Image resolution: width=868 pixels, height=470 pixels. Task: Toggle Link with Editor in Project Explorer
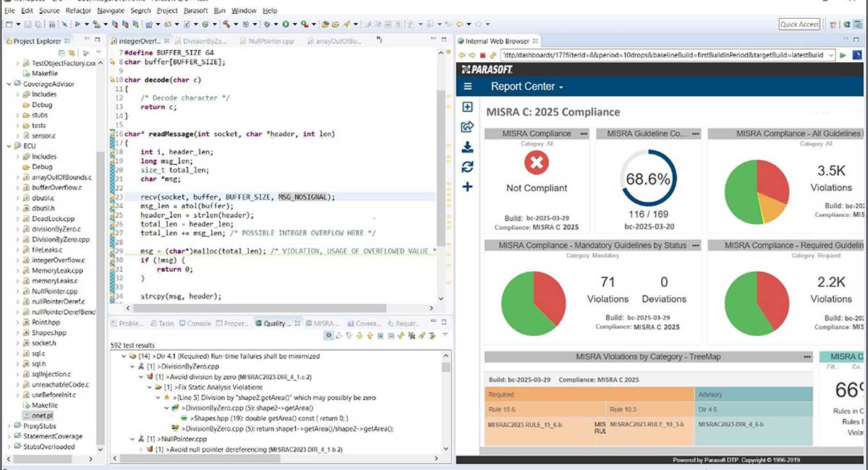pyautogui.click(x=72, y=52)
